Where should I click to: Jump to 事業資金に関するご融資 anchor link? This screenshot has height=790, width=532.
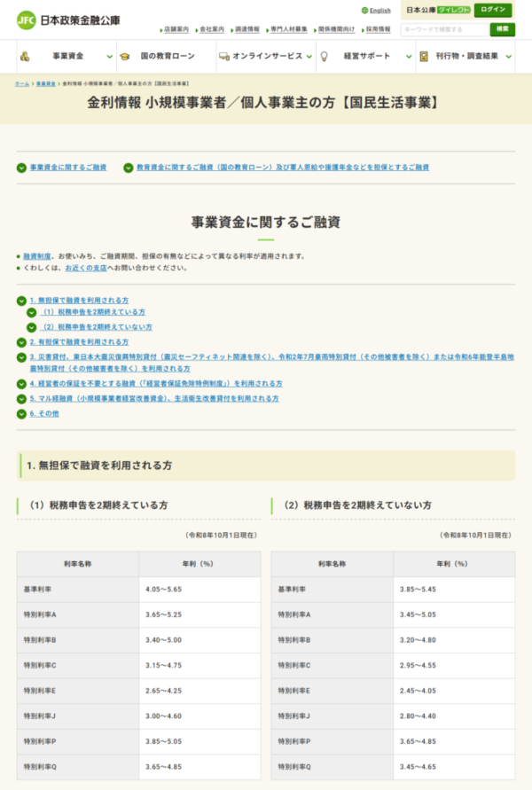tap(68, 168)
